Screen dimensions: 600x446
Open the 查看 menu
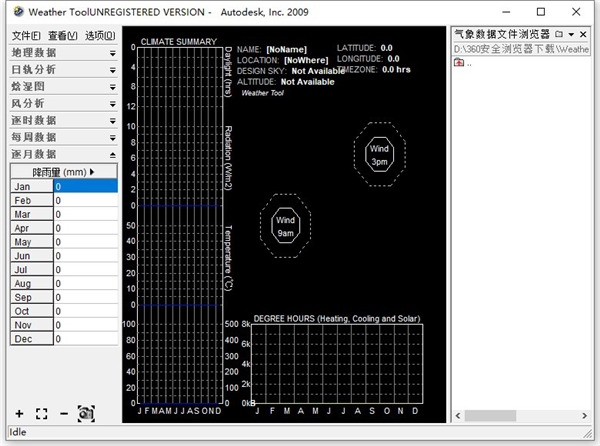pos(64,35)
